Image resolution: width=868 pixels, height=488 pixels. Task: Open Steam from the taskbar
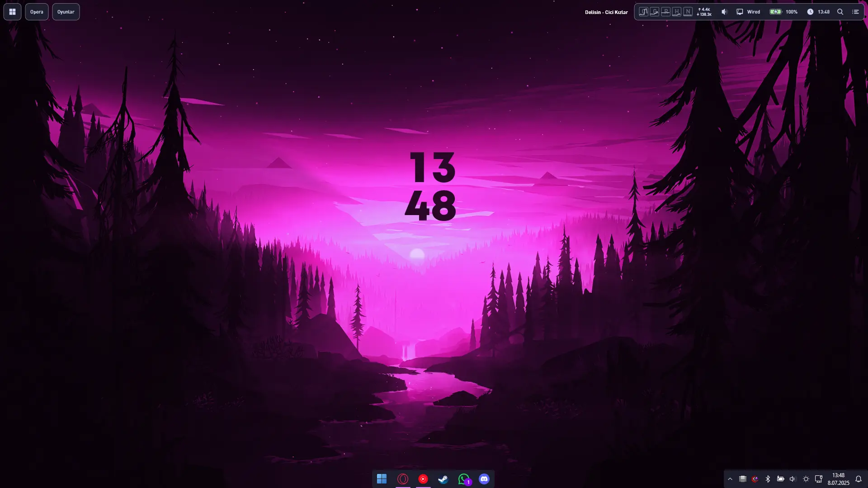(443, 479)
